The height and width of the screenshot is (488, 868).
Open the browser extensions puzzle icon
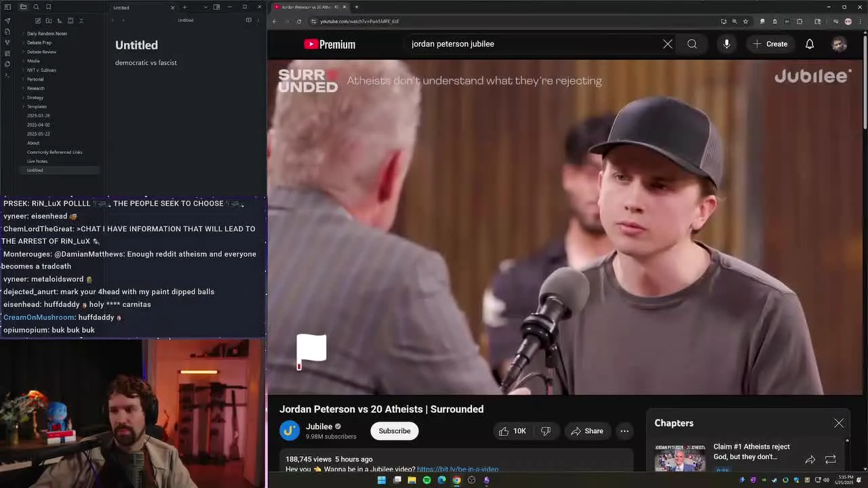(800, 21)
